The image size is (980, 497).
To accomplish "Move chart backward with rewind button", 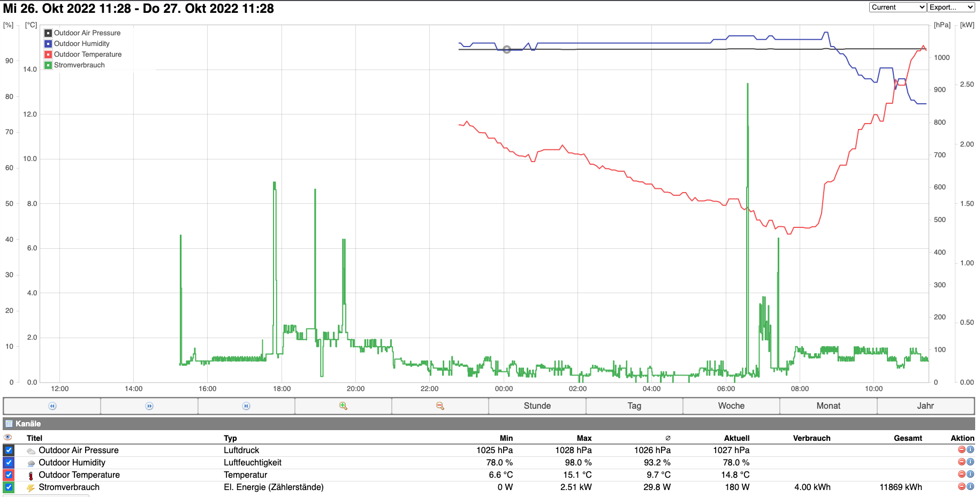I will (x=52, y=406).
